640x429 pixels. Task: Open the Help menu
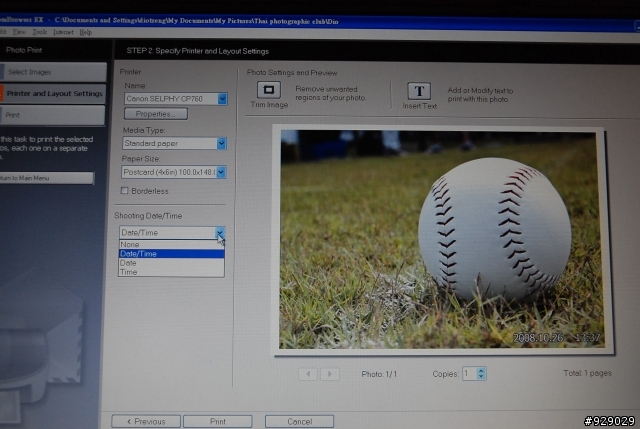(x=85, y=32)
